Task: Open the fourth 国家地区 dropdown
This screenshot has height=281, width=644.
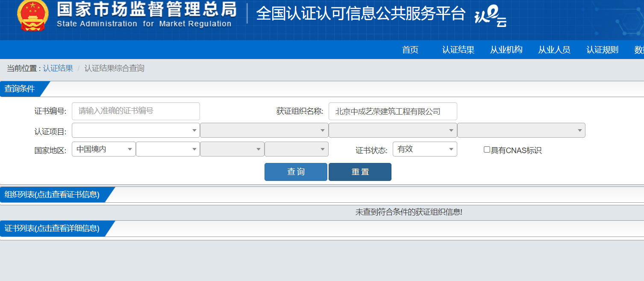Action: tap(297, 149)
